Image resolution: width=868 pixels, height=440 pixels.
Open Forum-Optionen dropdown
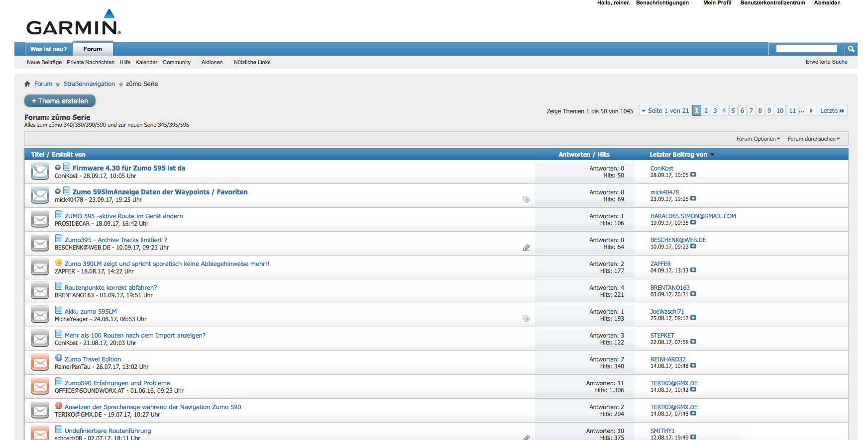coord(758,139)
